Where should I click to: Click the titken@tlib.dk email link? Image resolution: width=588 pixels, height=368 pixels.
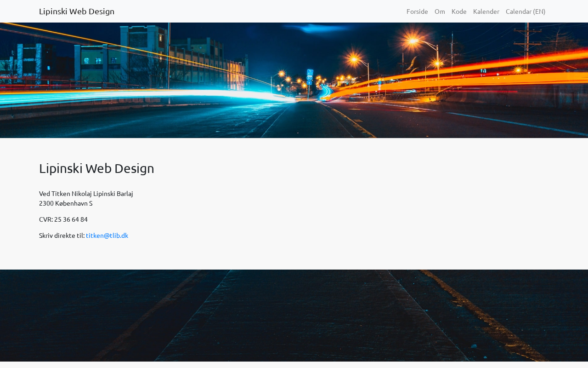pos(107,236)
